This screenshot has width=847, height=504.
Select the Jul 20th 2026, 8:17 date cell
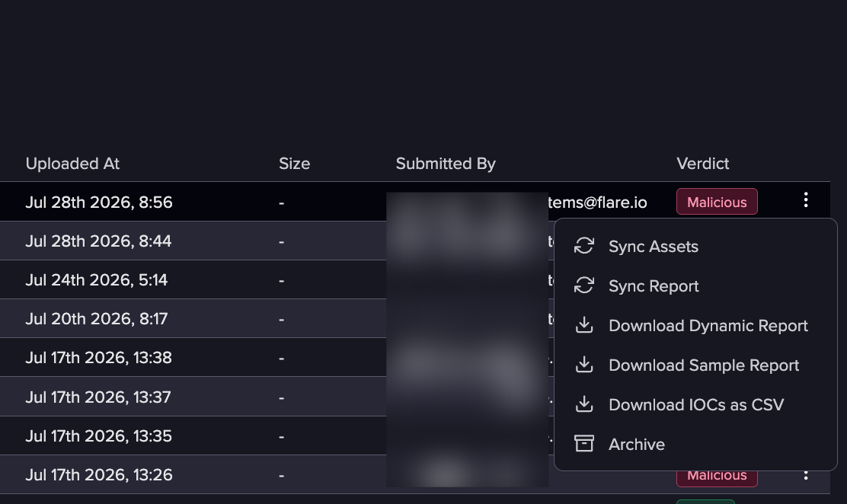pos(96,319)
